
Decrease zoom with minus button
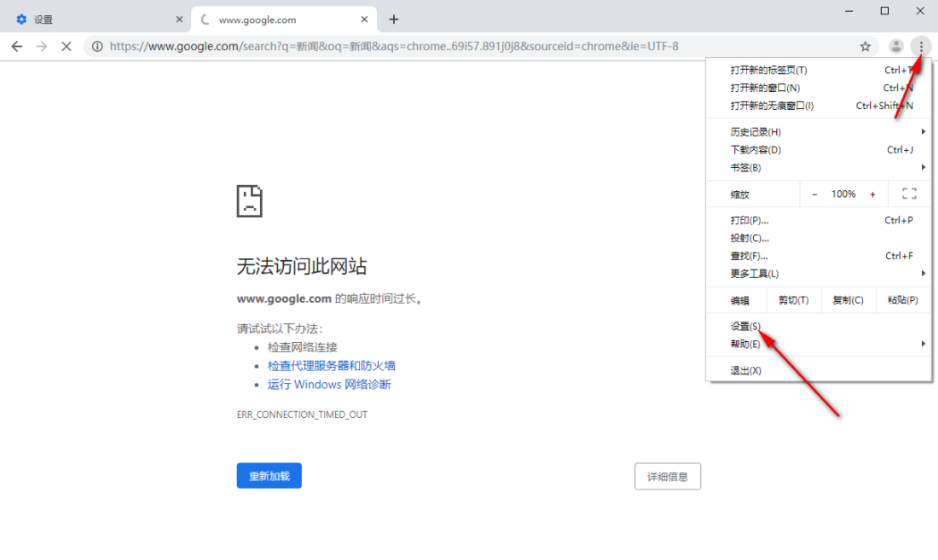(x=814, y=195)
